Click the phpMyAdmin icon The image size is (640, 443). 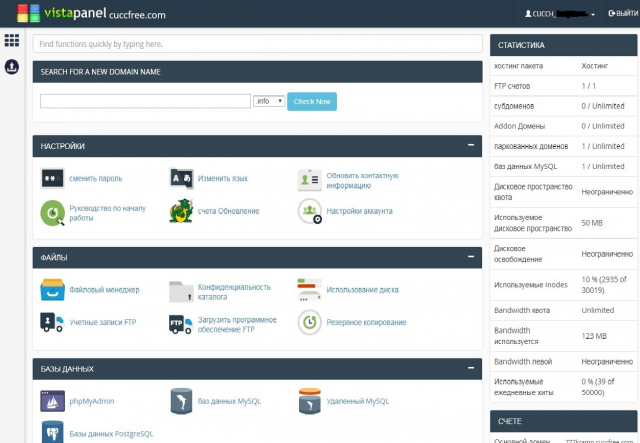point(52,401)
